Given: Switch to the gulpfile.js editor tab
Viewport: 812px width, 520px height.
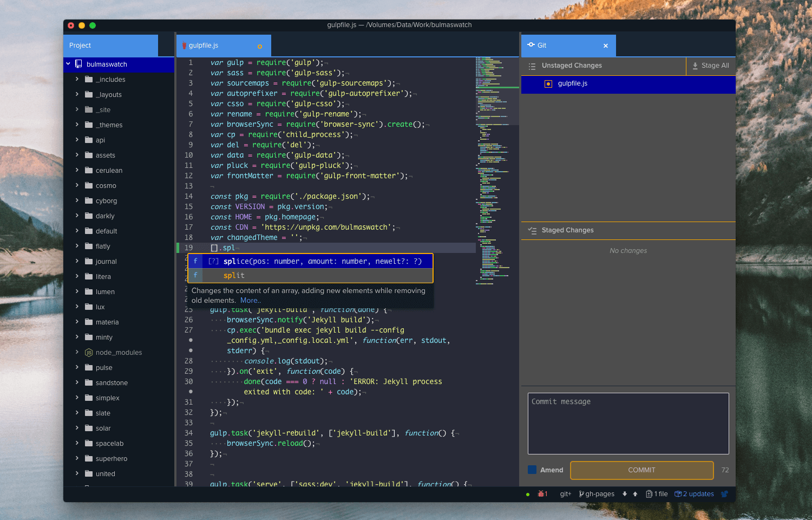Looking at the screenshot, I should pos(204,45).
